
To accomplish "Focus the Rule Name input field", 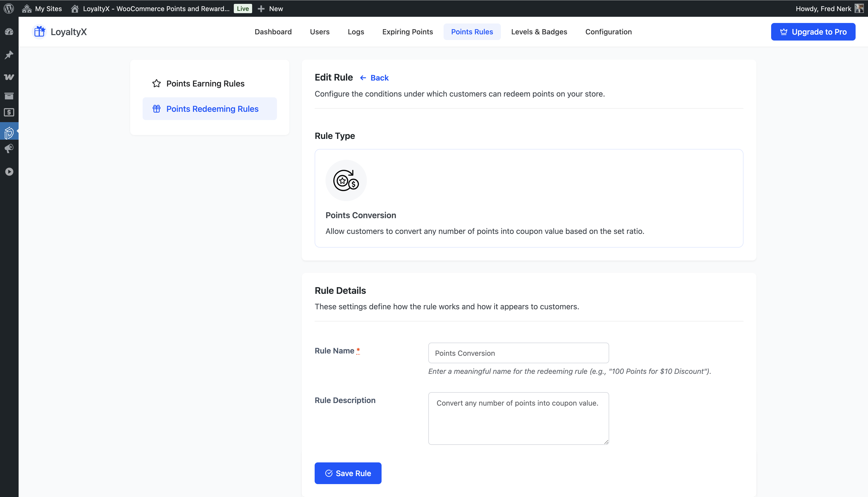I will tap(518, 353).
